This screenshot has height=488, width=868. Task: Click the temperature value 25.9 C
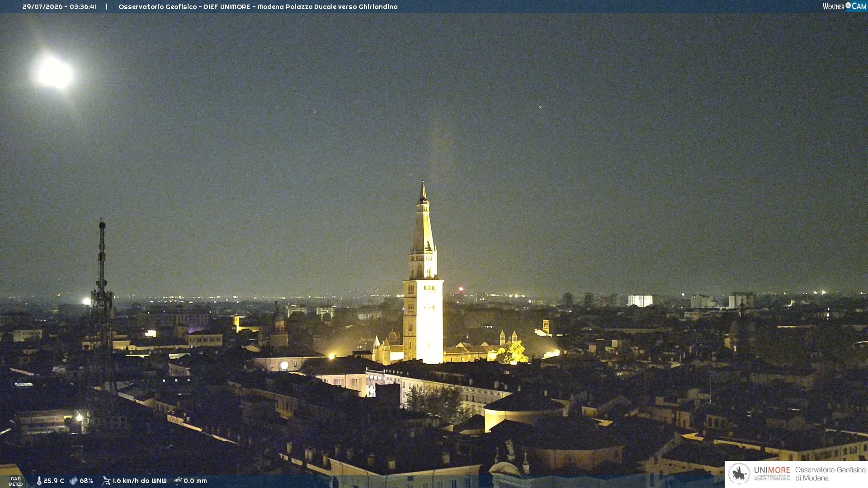click(54, 481)
